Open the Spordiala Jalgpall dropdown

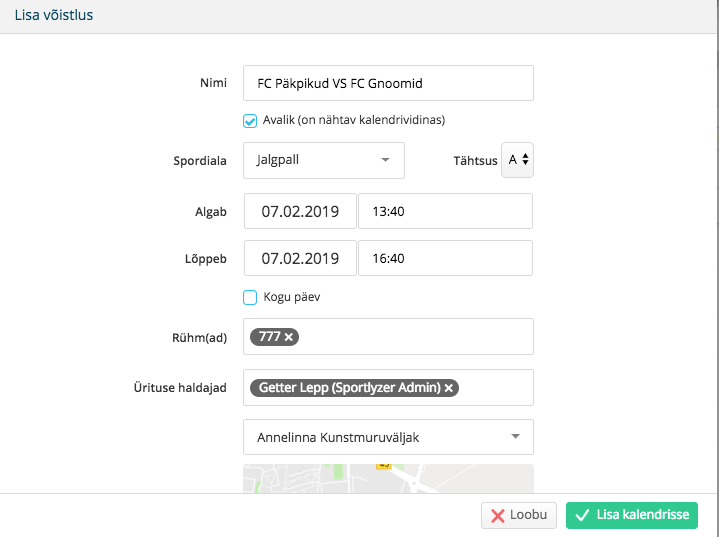pyautogui.click(x=324, y=160)
